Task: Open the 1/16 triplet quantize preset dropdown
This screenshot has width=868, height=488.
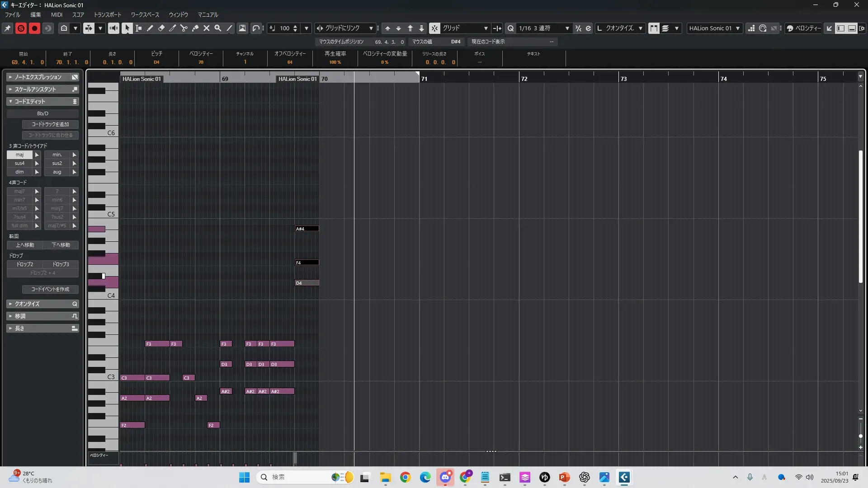Action: (567, 28)
